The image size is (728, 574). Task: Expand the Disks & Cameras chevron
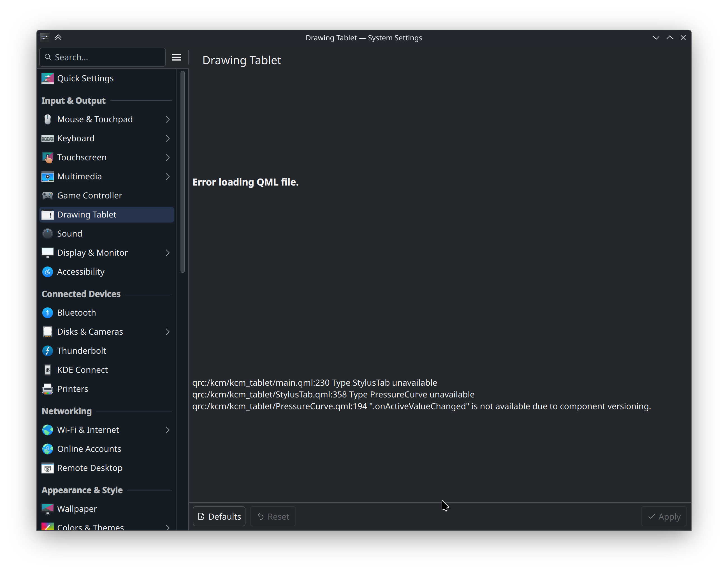tap(167, 332)
